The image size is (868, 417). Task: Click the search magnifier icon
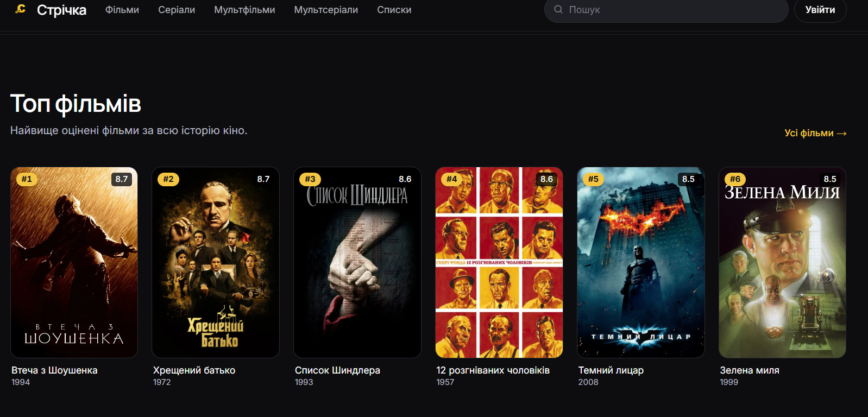click(x=558, y=9)
